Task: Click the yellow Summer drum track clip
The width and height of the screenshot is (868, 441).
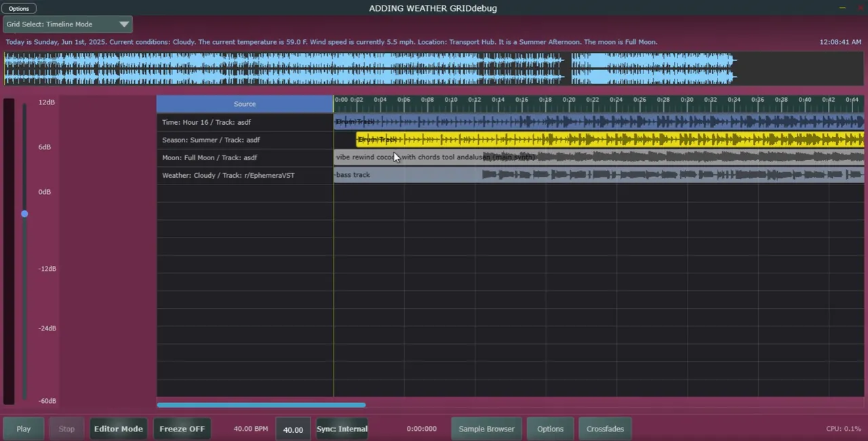Action: click(610, 140)
